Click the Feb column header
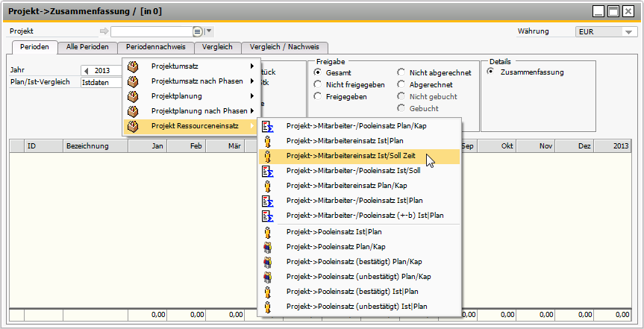Viewport: 644px width, 329px height. [187, 146]
